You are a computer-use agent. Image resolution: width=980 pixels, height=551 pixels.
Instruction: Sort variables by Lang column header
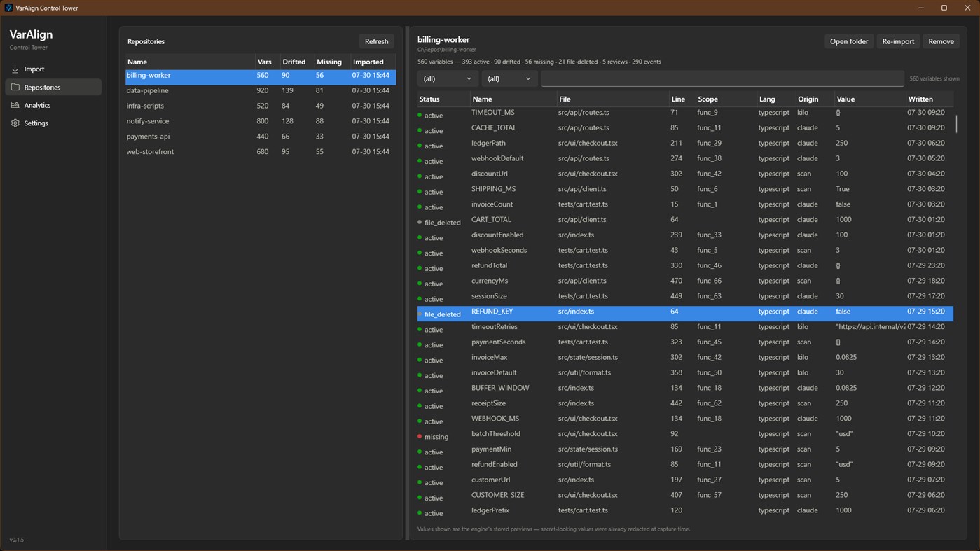pos(775,99)
